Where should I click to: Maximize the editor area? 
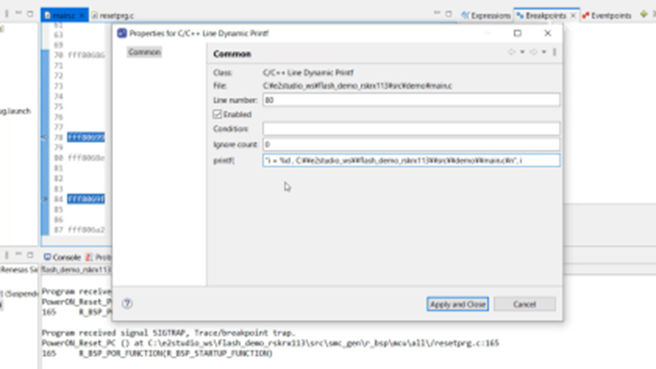[x=448, y=14]
